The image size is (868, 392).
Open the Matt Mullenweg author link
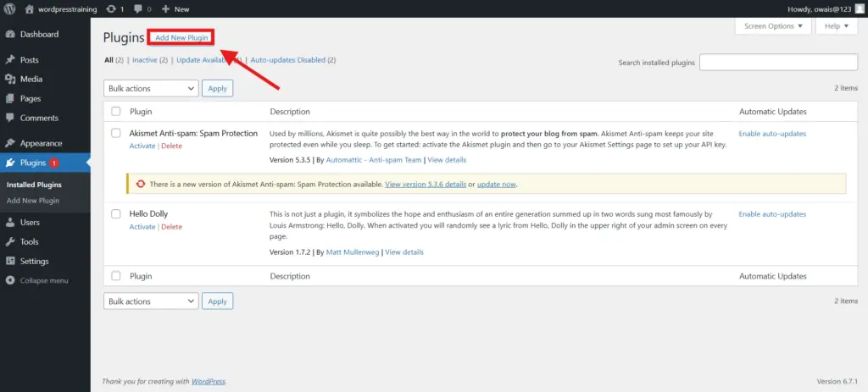tap(353, 252)
